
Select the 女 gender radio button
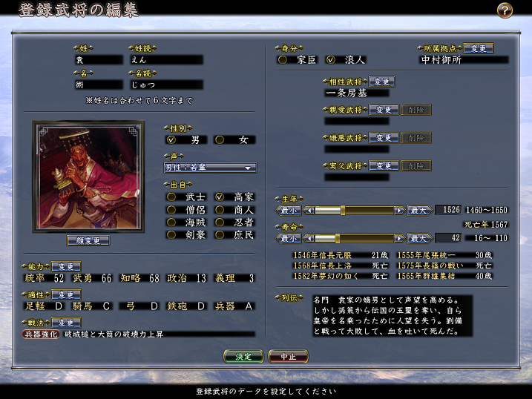click(220, 139)
